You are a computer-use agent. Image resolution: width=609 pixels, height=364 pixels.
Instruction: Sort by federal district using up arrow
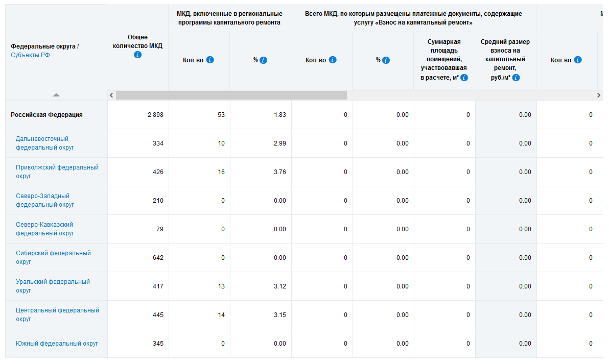pos(56,94)
